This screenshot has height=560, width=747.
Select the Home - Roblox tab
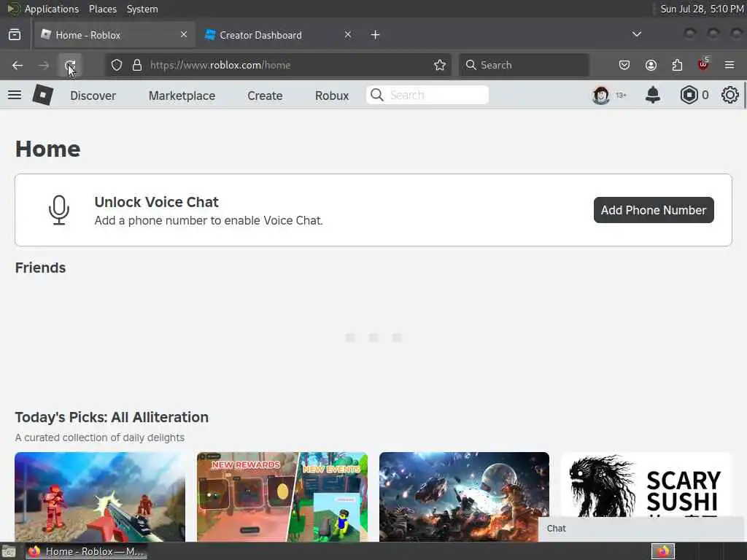115,35
